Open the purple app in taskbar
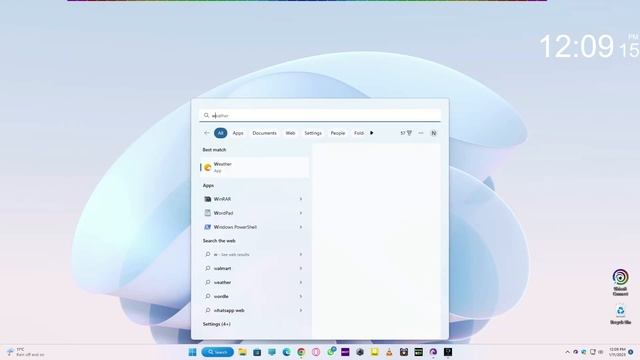 (x=345, y=352)
